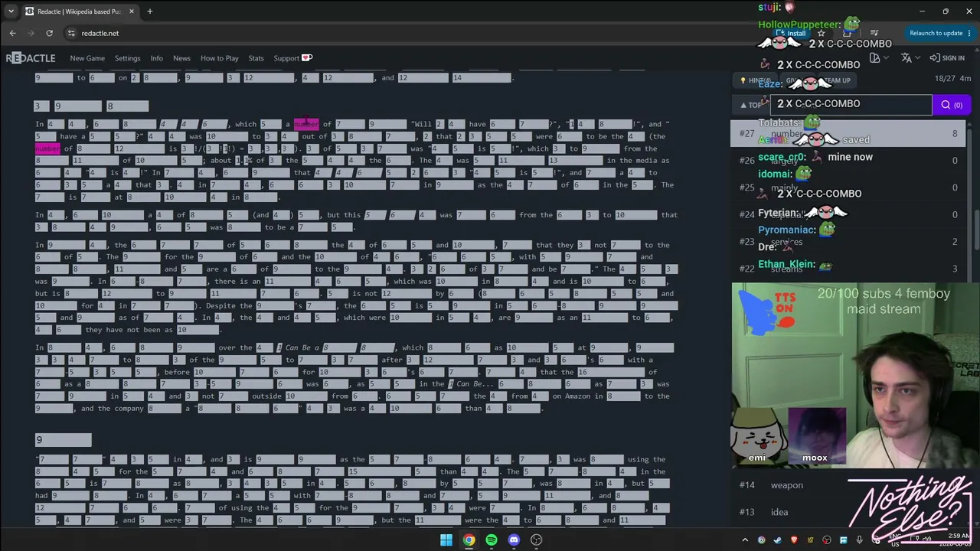Focus the guess input field
Screen dimensions: 980x551
(x=850, y=105)
